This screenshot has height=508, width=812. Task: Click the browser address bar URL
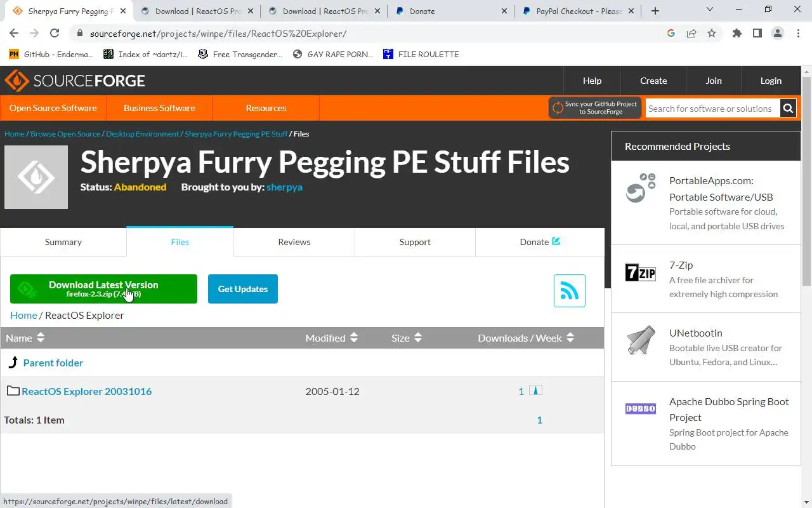pyautogui.click(x=218, y=34)
